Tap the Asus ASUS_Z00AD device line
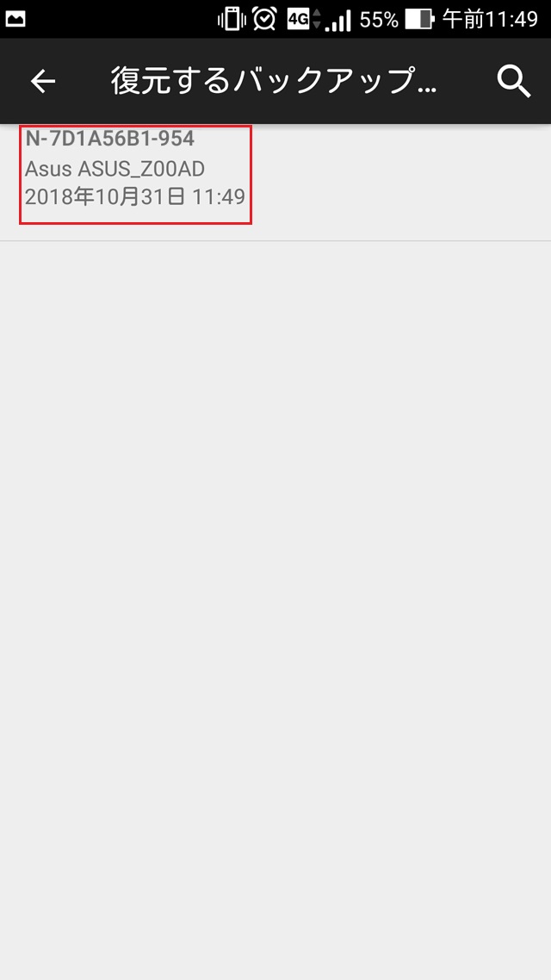This screenshot has height=980, width=551. point(115,168)
